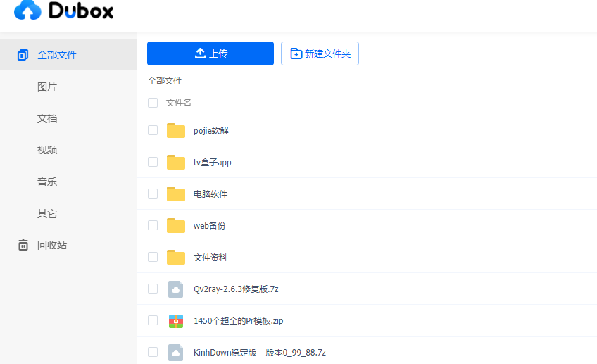Image resolution: width=597 pixels, height=364 pixels.
Task: Select the KinhDown稳定版 file checkbox
Action: (153, 352)
